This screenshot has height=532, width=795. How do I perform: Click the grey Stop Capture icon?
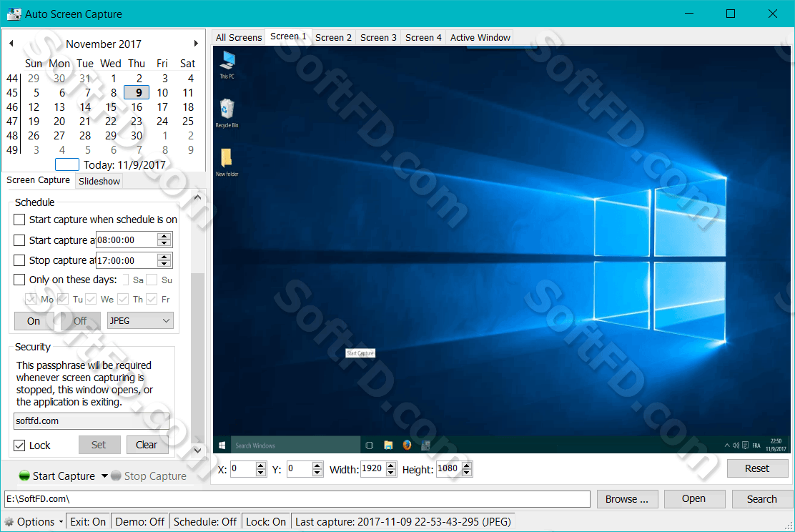pos(116,476)
